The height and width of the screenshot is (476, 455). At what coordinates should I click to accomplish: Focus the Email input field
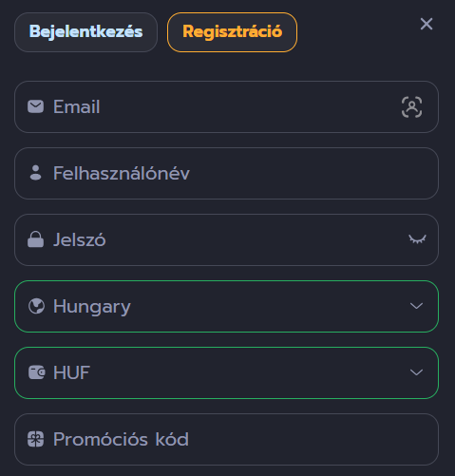coord(226,106)
